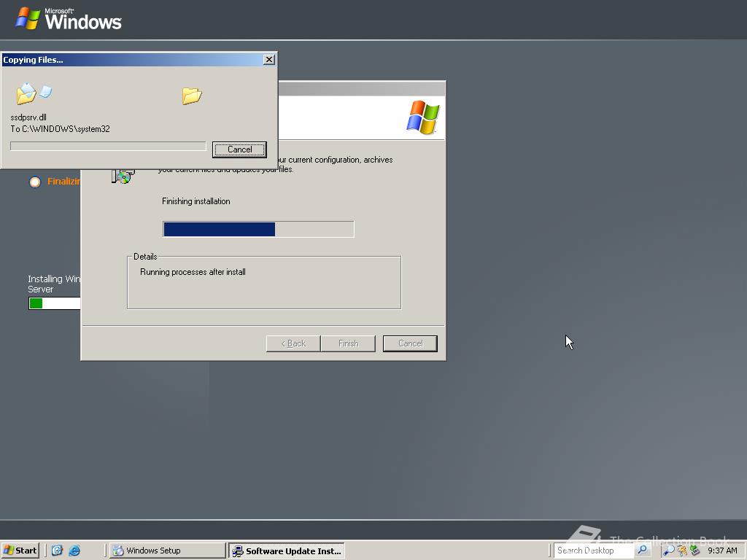
Task: Click the To C:\WINDOWS\system32 text
Action: pyautogui.click(x=60, y=128)
